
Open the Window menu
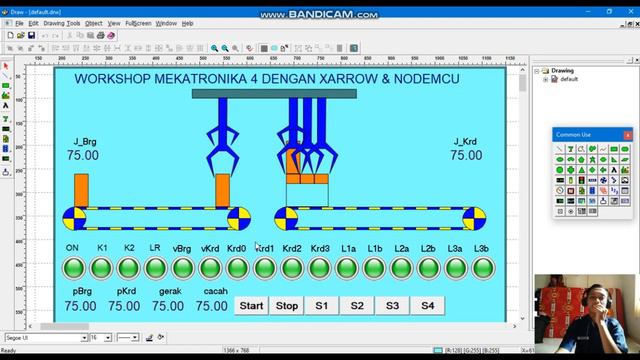tap(166, 24)
